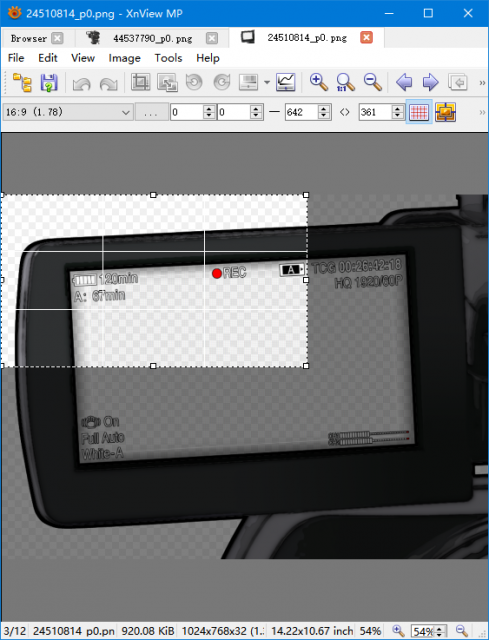Close the 44537790_p0.png tab
The image size is (489, 640).
(212, 38)
